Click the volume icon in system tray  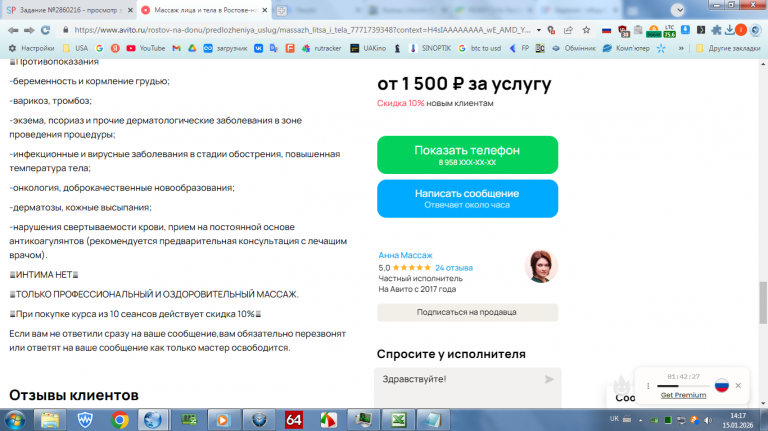[708, 420]
